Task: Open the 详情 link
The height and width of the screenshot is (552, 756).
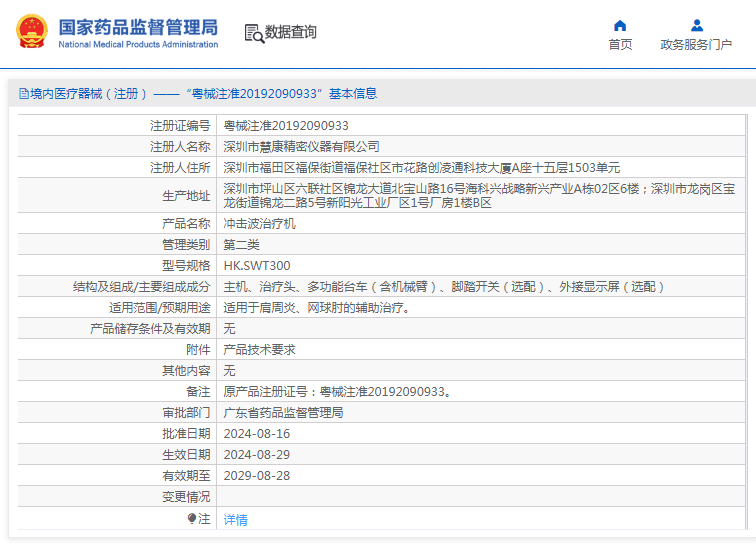Action: 235,520
